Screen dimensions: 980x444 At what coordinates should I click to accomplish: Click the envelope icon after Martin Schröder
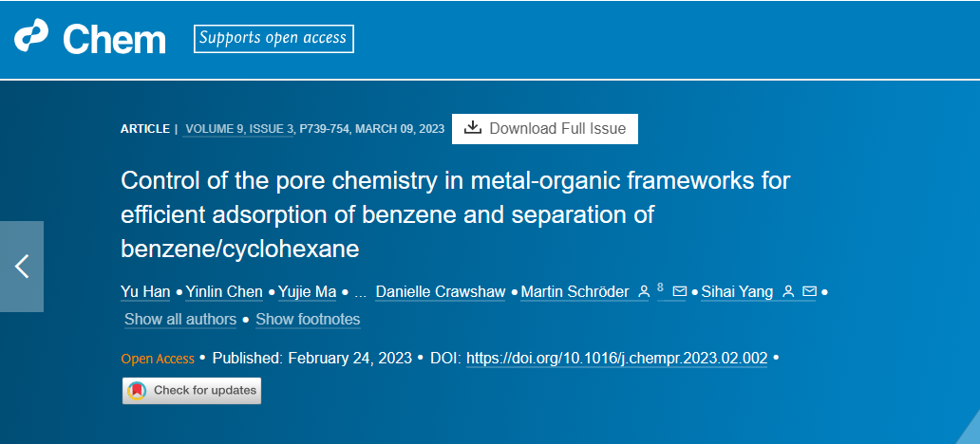pyautogui.click(x=679, y=291)
